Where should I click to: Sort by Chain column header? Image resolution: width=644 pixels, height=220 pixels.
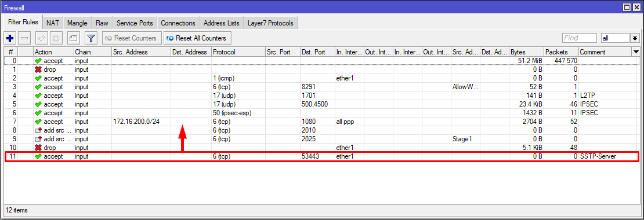point(92,52)
